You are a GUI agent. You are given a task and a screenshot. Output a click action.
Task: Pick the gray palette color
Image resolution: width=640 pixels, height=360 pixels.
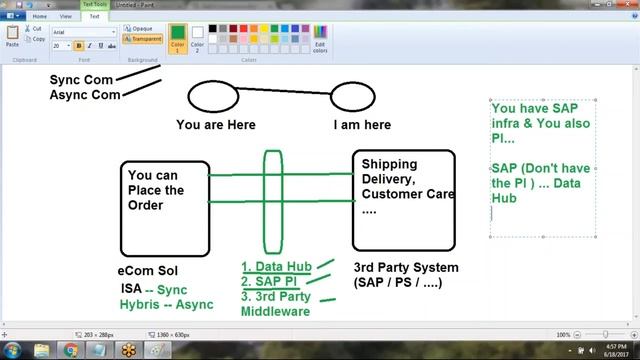[x=223, y=29]
